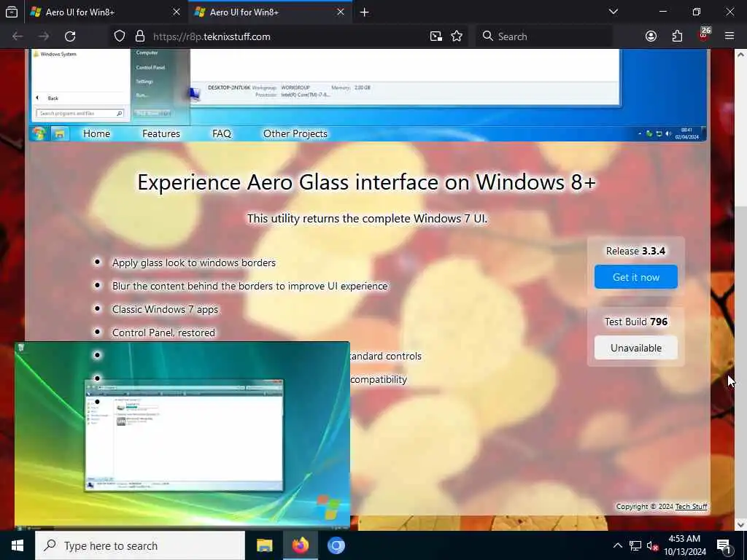Bookmark this page with the star

click(x=457, y=36)
